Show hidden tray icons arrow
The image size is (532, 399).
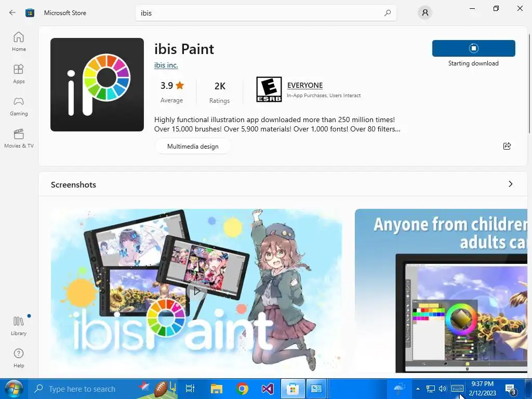[418, 389]
